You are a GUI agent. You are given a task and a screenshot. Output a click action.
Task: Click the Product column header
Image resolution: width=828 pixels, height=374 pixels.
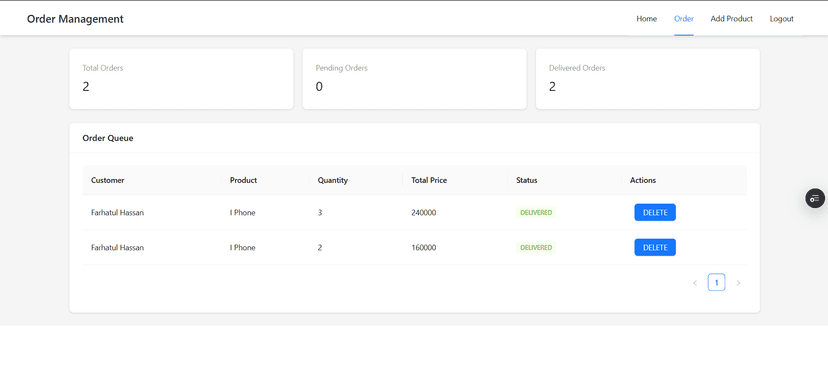tap(265, 180)
